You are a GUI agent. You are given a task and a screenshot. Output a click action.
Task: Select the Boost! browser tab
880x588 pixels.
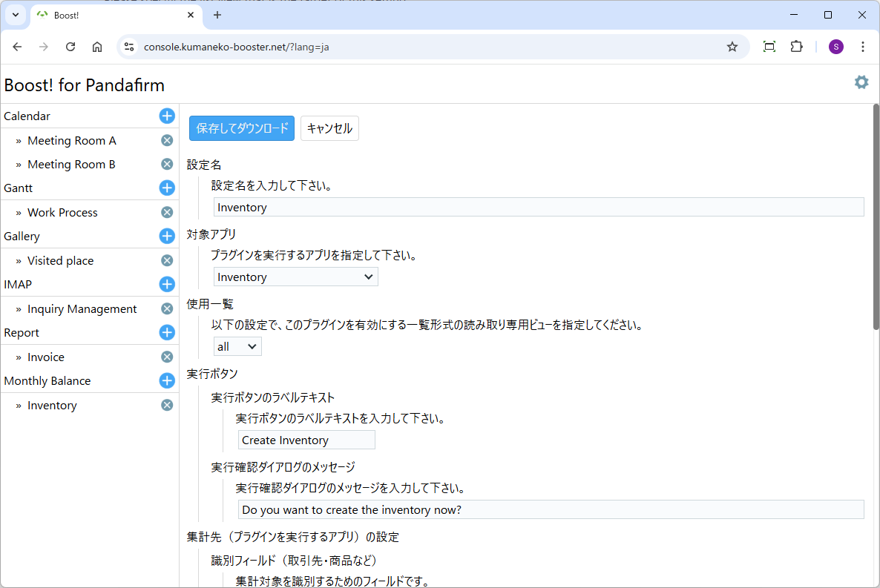[116, 15]
